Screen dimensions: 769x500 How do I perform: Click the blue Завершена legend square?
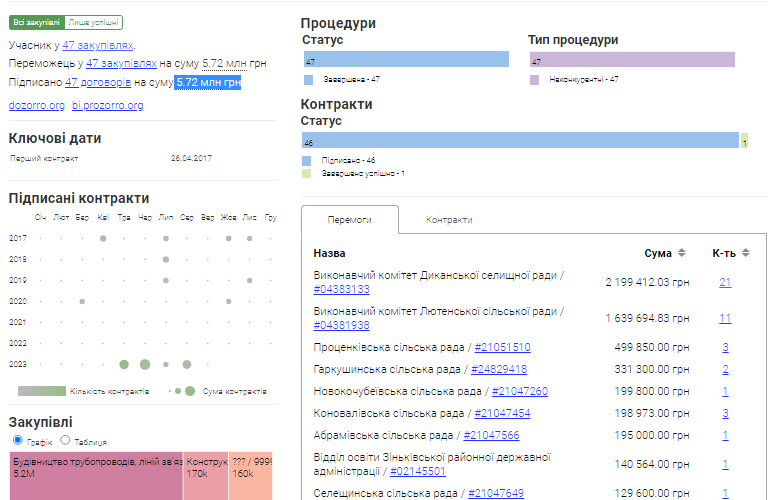tap(309, 78)
